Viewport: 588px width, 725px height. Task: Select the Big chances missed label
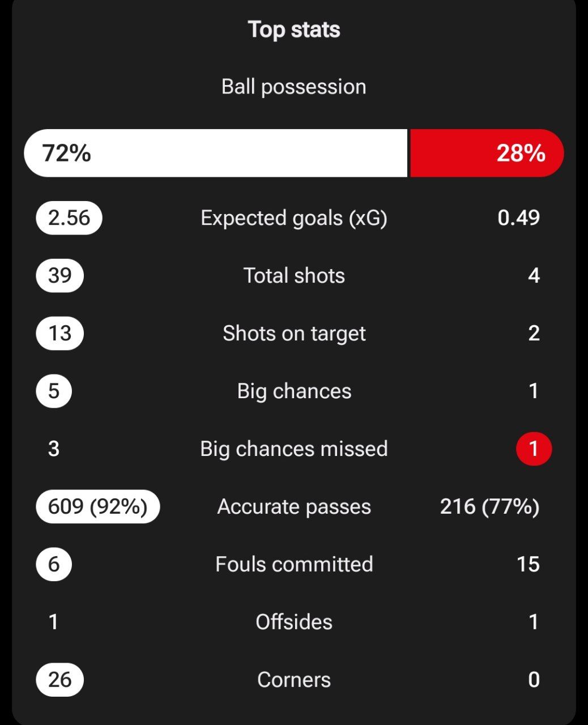[x=294, y=449]
